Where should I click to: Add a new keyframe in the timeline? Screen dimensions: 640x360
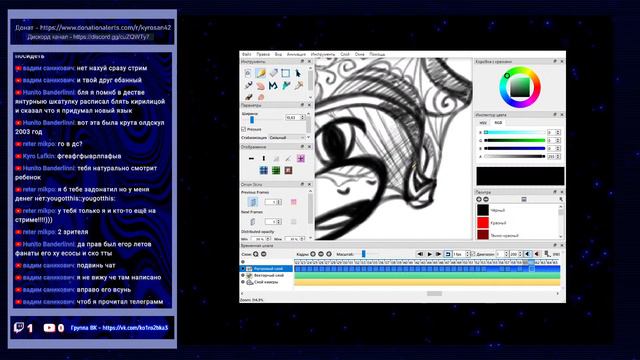313,254
